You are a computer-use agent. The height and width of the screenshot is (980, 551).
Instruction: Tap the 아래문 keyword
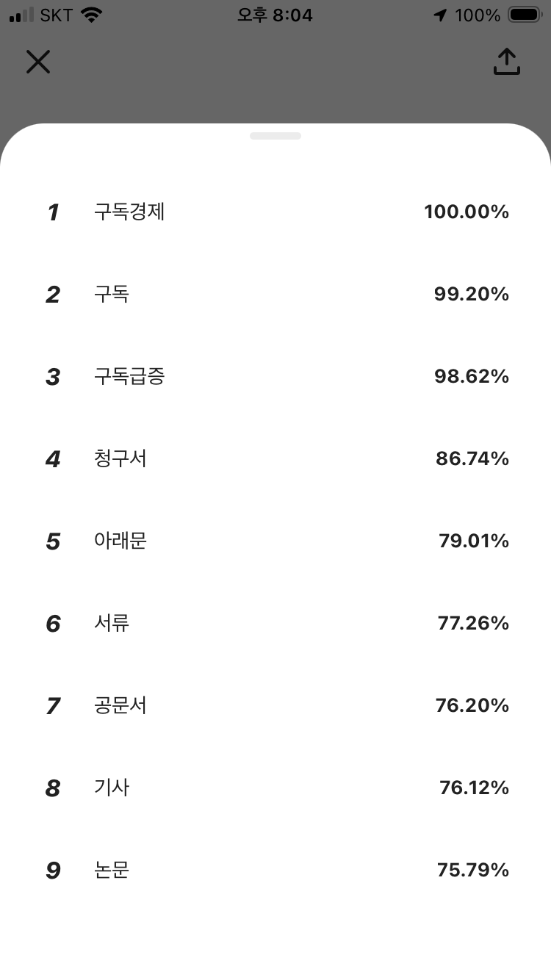click(120, 541)
